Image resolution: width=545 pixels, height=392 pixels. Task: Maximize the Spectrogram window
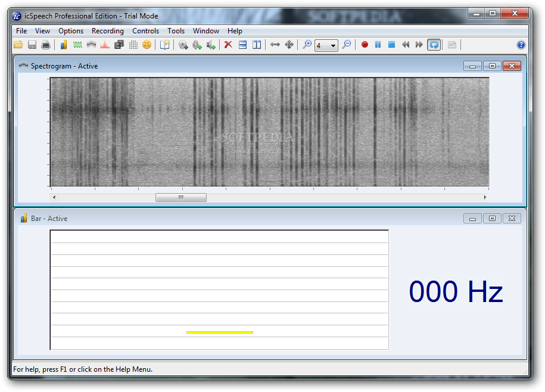tap(492, 66)
